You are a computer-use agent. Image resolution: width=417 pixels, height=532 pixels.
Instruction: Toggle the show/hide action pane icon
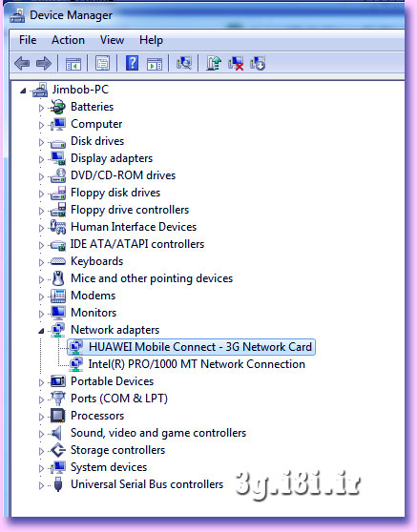pos(155,64)
